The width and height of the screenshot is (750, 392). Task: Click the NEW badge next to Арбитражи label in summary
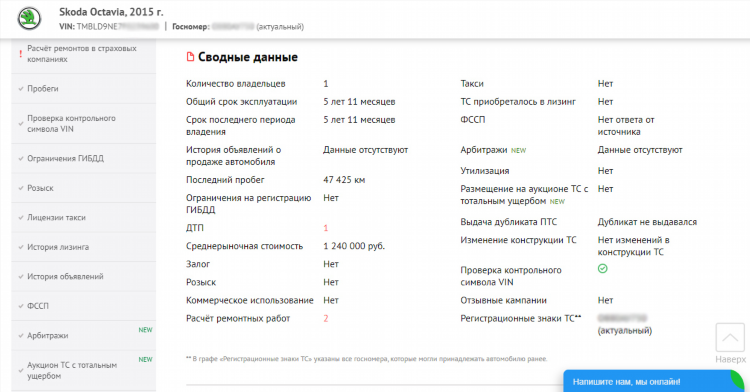518,151
